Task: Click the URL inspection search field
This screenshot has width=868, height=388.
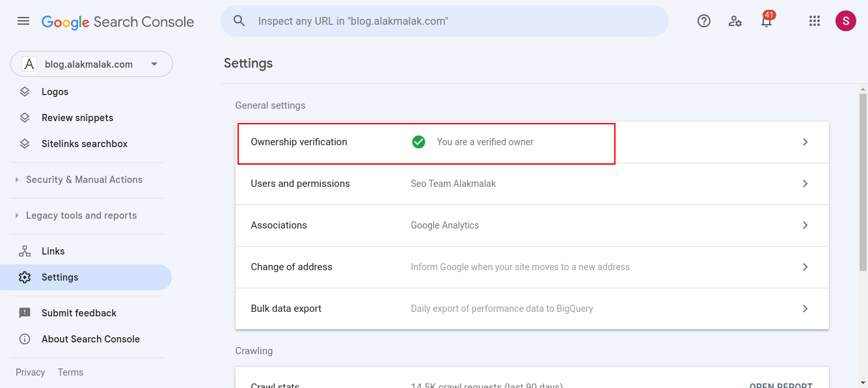Action: (444, 20)
